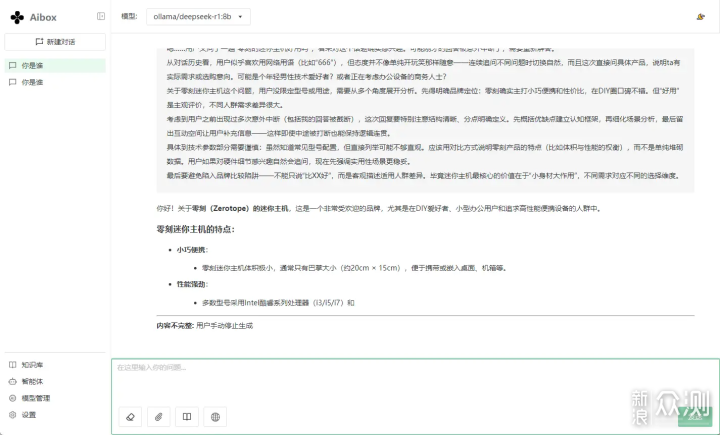Screen dimensions: 720x435
Task: Collapse the sidebar with the panel icon
Action: [x=101, y=16]
